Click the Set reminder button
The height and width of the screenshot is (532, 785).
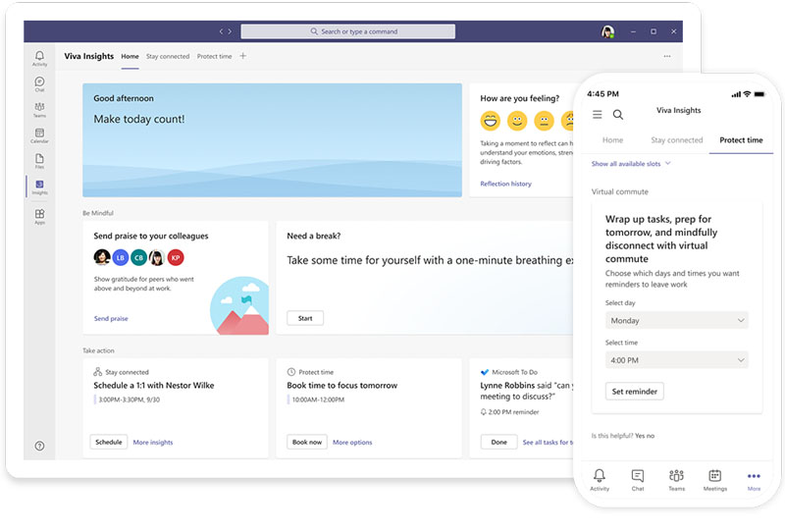click(634, 392)
